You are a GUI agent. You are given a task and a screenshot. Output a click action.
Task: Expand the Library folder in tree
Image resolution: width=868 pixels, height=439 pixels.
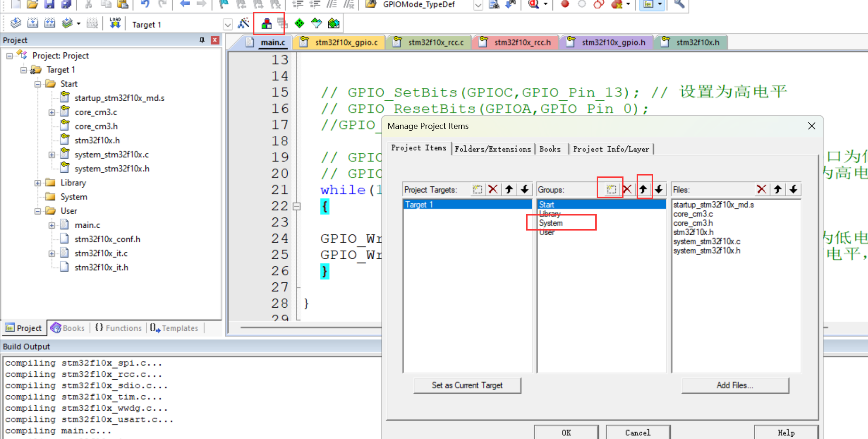pos(38,183)
